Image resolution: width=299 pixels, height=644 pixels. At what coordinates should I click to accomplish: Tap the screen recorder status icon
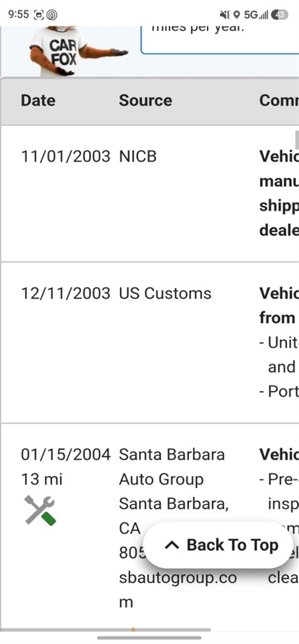coord(38,15)
